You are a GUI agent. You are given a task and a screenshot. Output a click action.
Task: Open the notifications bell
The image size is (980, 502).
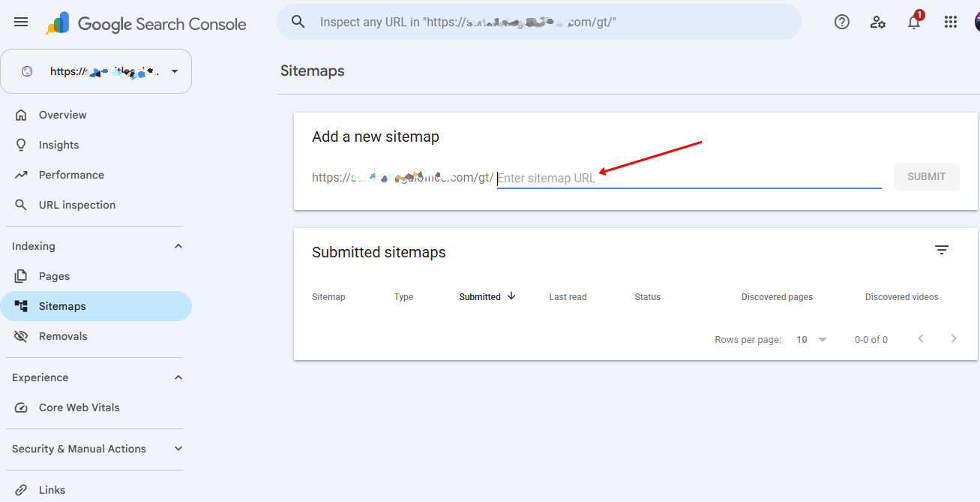914,22
